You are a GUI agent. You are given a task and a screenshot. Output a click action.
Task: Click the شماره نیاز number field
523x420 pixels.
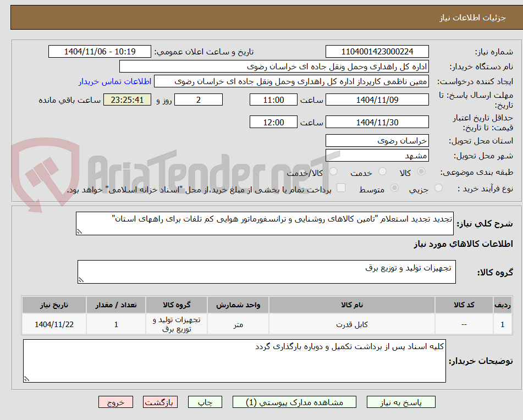pos(377,52)
